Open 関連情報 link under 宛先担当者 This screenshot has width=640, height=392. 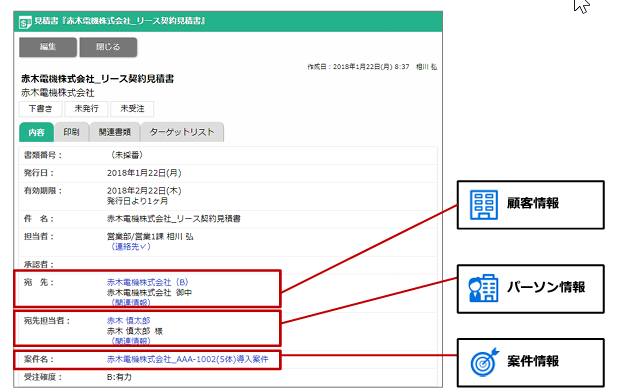pos(131,341)
